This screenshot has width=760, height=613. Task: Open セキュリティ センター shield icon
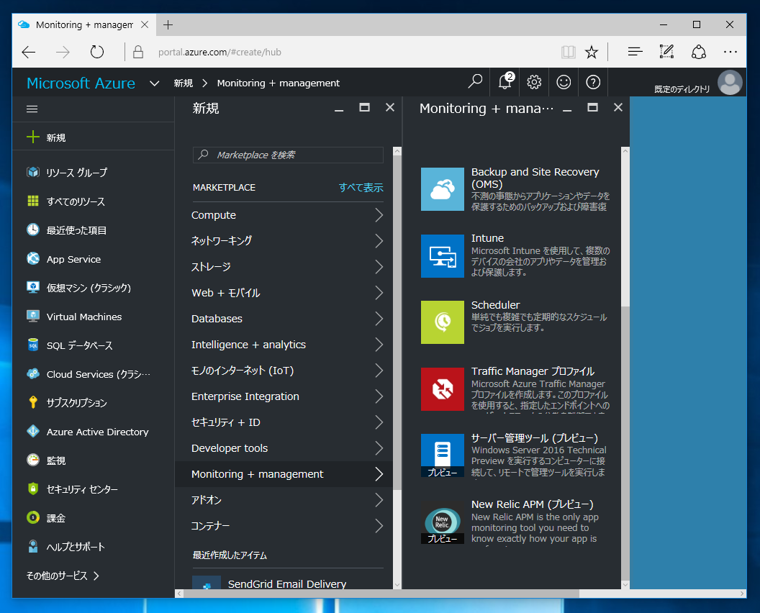[x=33, y=488]
